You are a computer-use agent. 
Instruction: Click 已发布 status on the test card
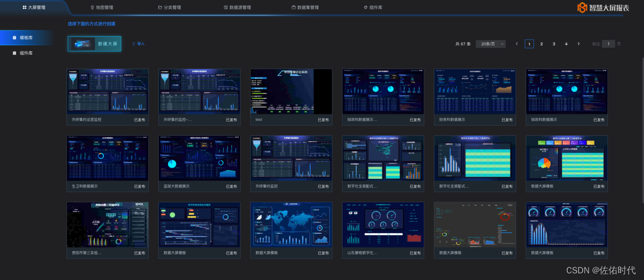coord(323,120)
